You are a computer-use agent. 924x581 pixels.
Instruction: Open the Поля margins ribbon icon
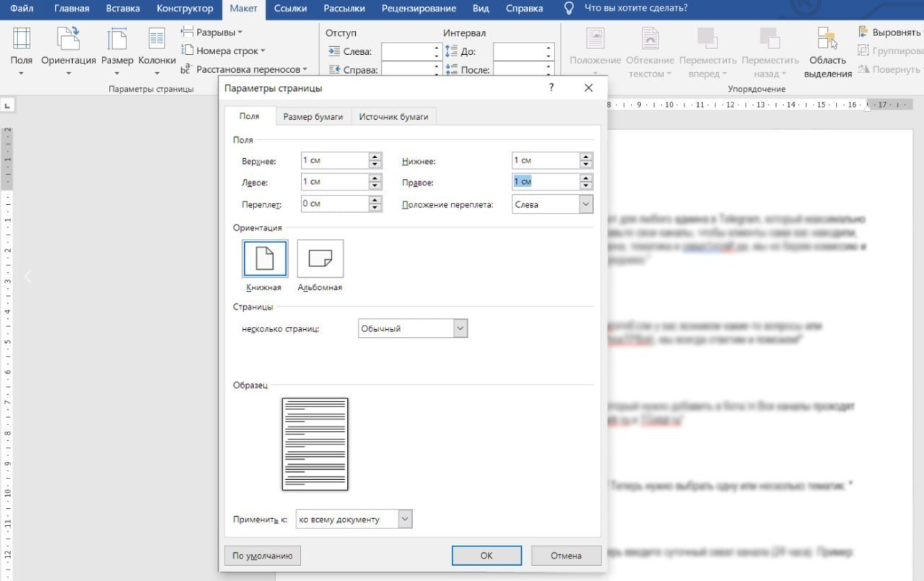click(x=22, y=42)
